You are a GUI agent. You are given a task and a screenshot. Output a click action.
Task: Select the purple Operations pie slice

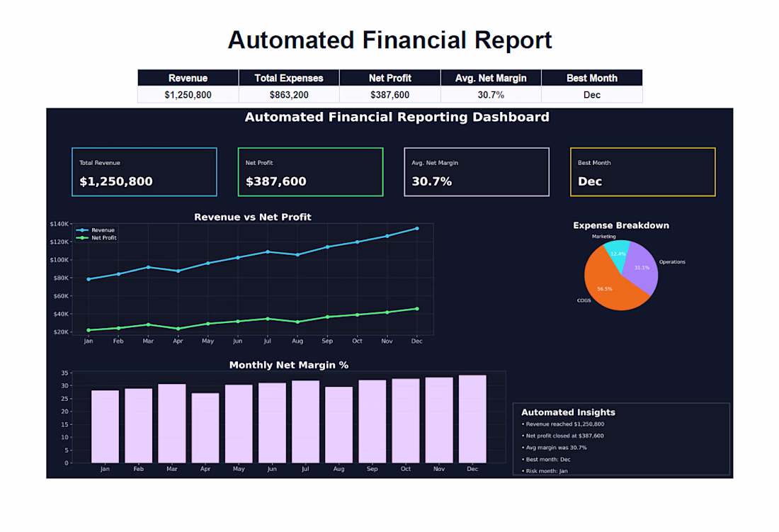pos(642,267)
